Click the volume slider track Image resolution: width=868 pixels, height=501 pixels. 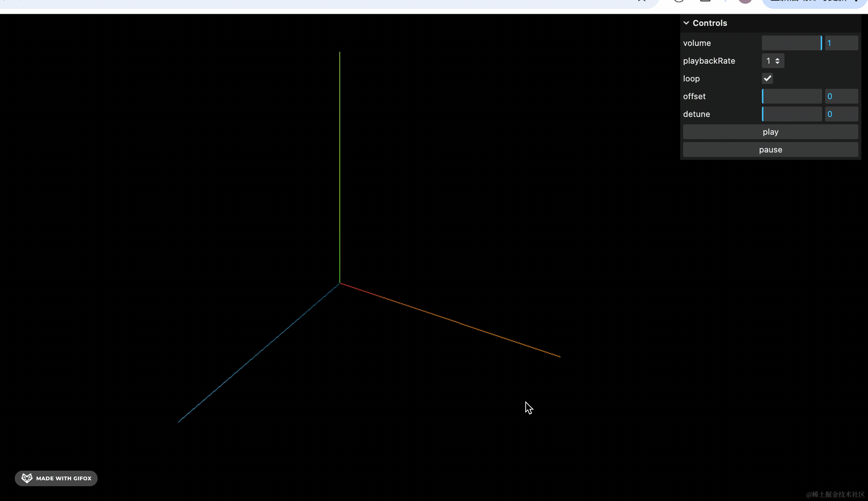pos(792,43)
